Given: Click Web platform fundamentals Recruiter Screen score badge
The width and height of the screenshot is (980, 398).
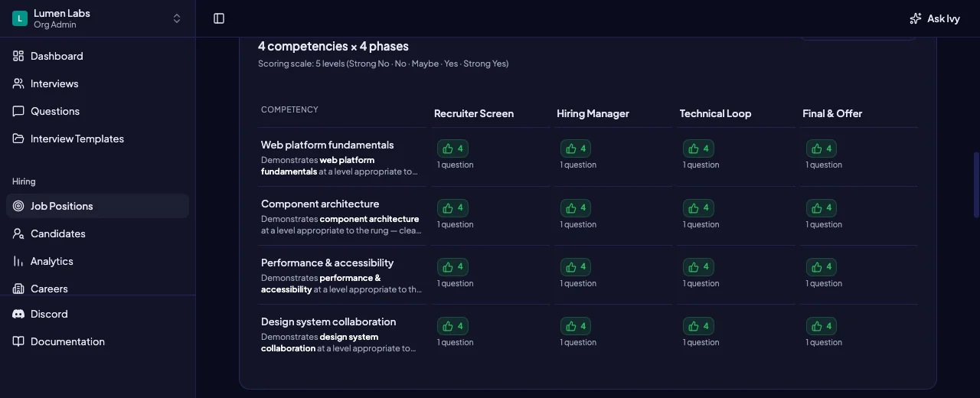Looking at the screenshot, I should 452,148.
